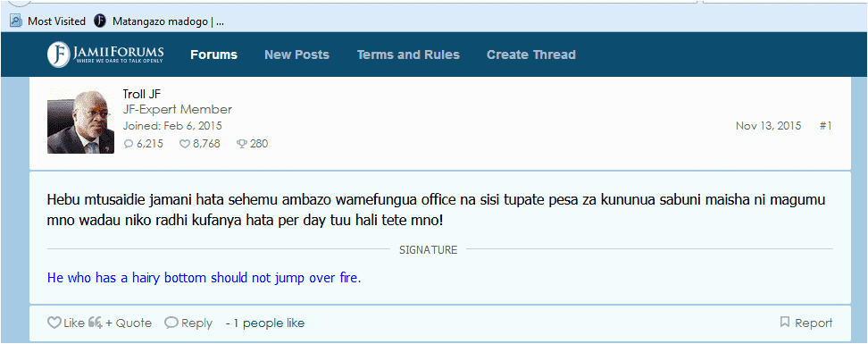Click the Nov 13, 2015 post date
Viewport: 868px width, 344px height.
tap(768, 126)
